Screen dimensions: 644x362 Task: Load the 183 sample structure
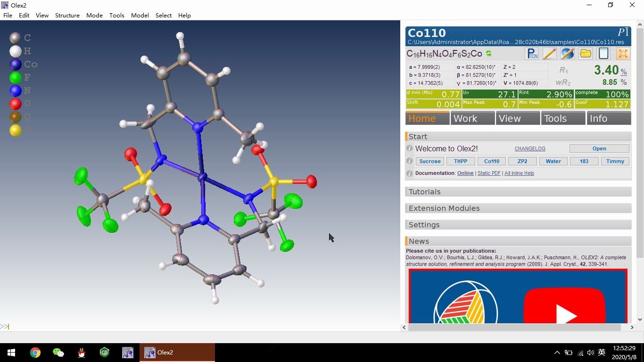click(584, 161)
